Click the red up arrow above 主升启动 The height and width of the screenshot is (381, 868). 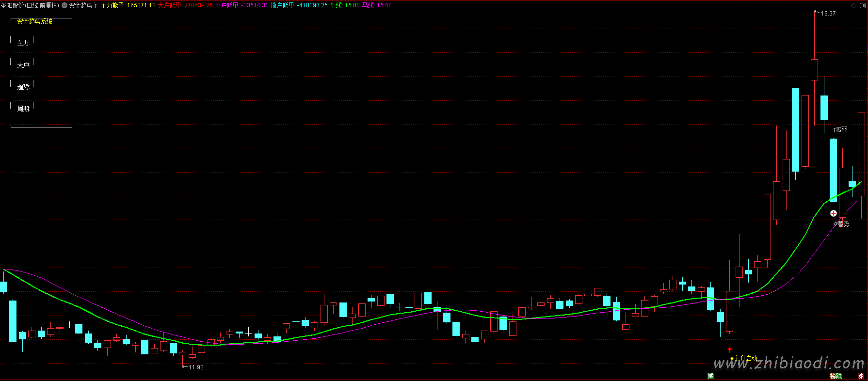click(x=730, y=350)
